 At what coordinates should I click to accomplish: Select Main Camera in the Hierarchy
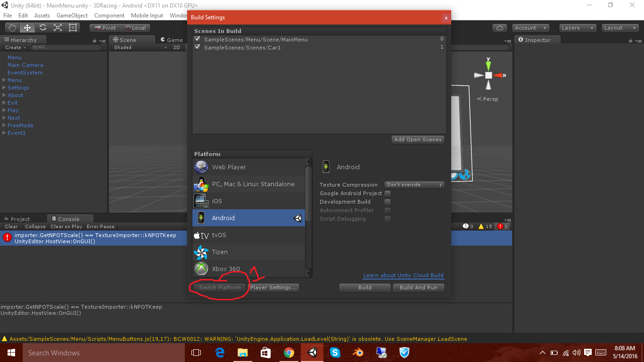(x=25, y=65)
